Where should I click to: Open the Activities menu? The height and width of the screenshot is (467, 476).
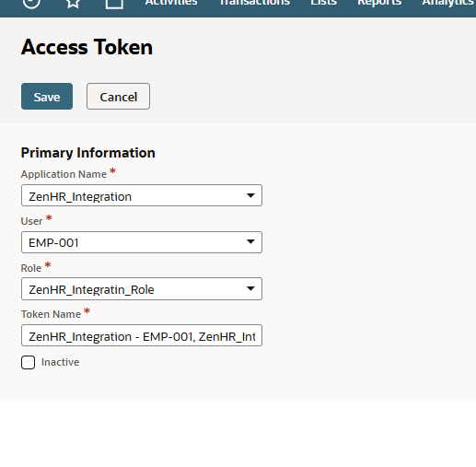point(171,3)
